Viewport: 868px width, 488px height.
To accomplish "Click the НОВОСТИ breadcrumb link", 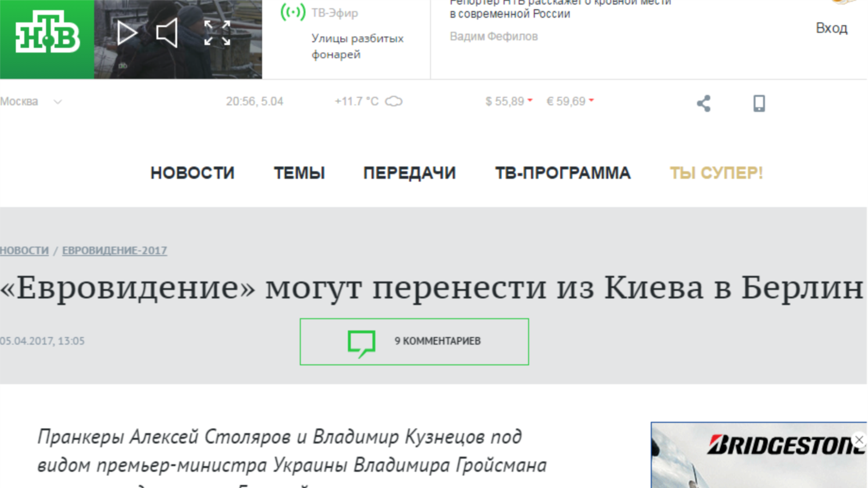I will tap(24, 251).
